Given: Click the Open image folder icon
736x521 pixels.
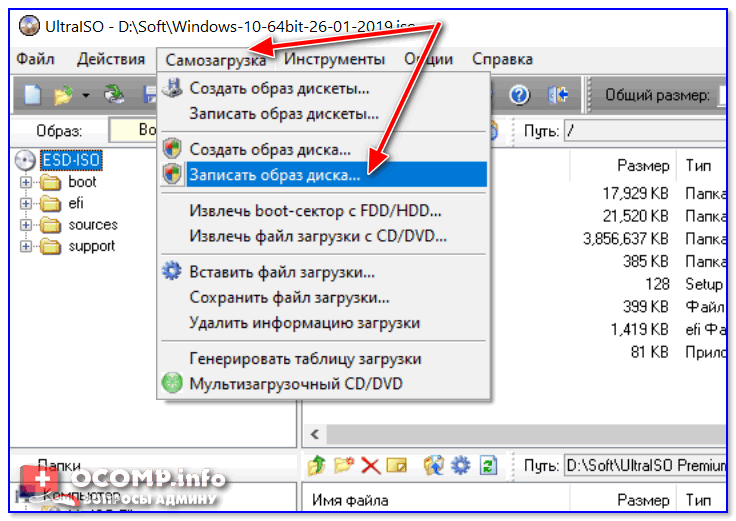Looking at the screenshot, I should point(63,95).
